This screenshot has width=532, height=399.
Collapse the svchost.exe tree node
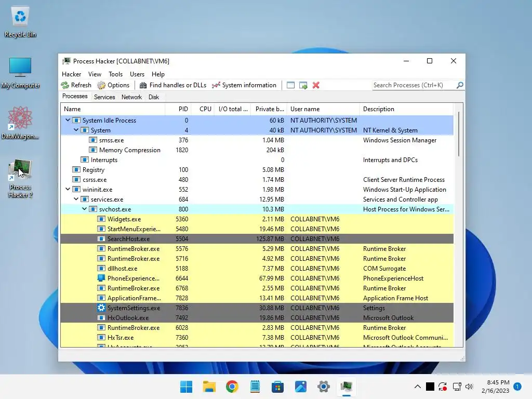(85, 209)
